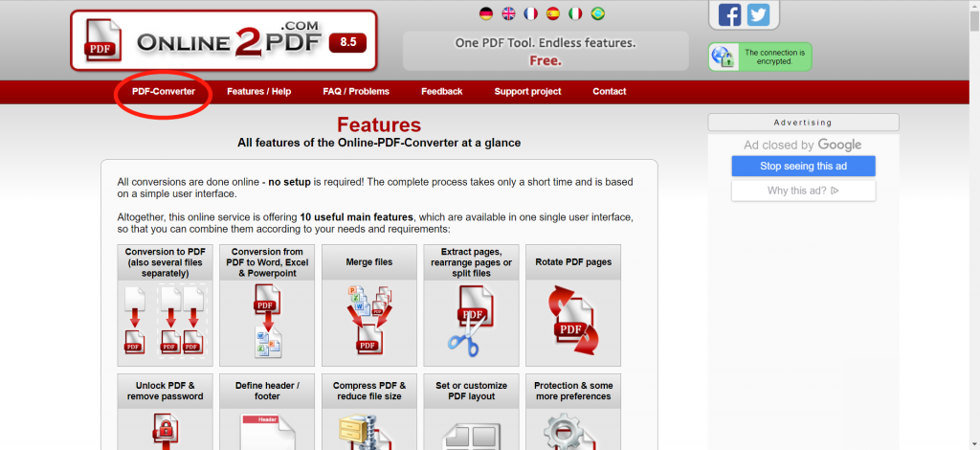Click the '10 useful main features' text
This screenshot has height=450, width=980.
point(356,217)
